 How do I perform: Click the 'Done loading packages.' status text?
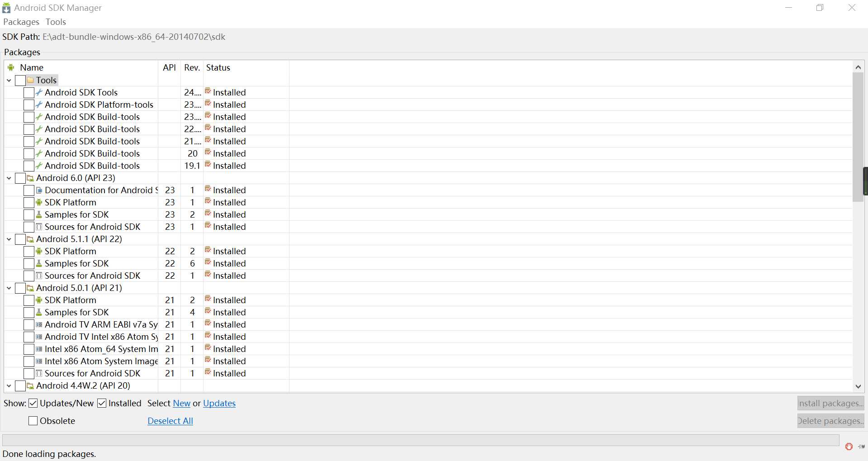49,454
